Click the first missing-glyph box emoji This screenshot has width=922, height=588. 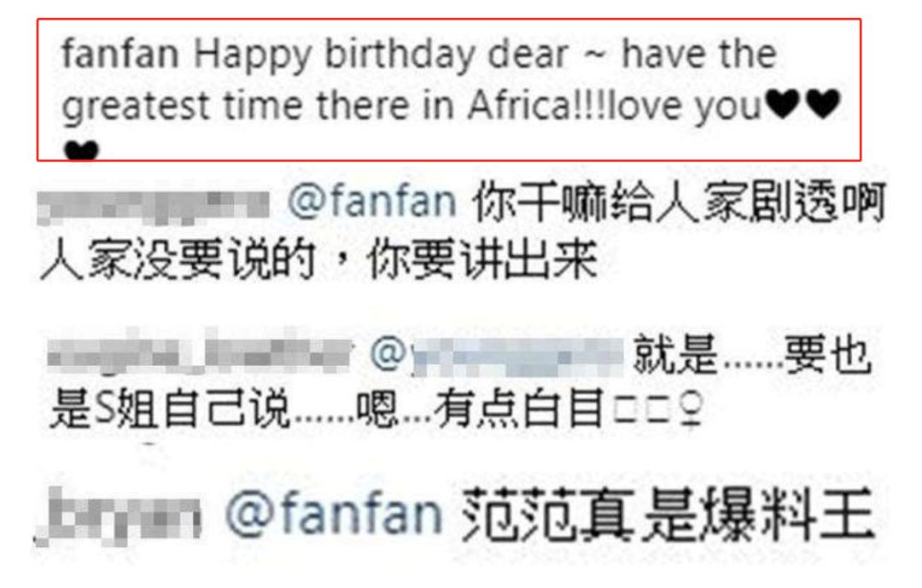pyautogui.click(x=627, y=410)
